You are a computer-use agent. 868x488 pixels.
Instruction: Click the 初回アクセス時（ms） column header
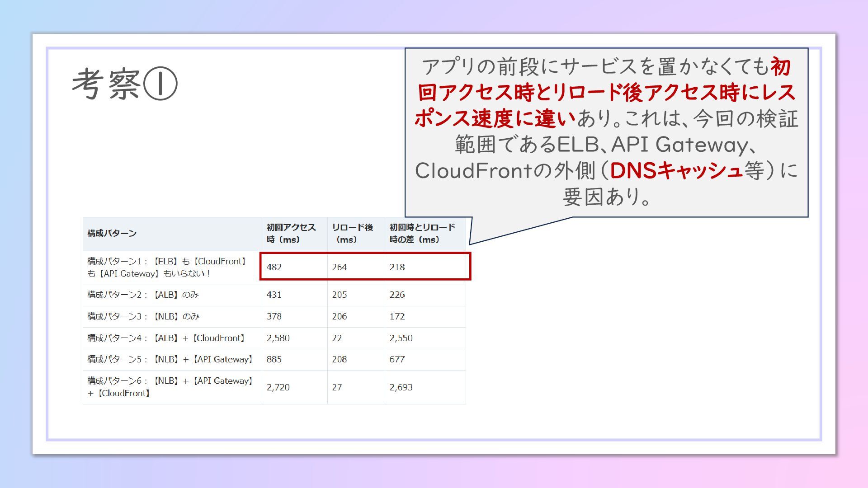coord(291,233)
